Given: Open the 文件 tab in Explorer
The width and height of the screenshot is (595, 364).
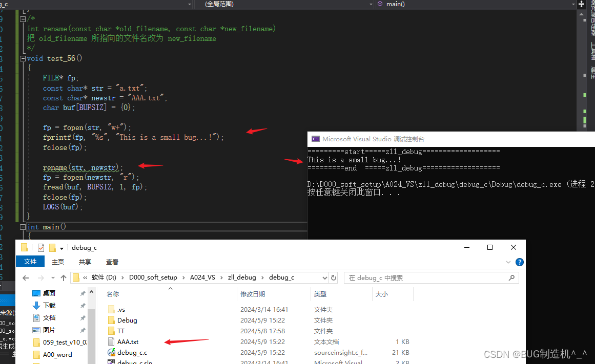Looking at the screenshot, I should coord(30,262).
